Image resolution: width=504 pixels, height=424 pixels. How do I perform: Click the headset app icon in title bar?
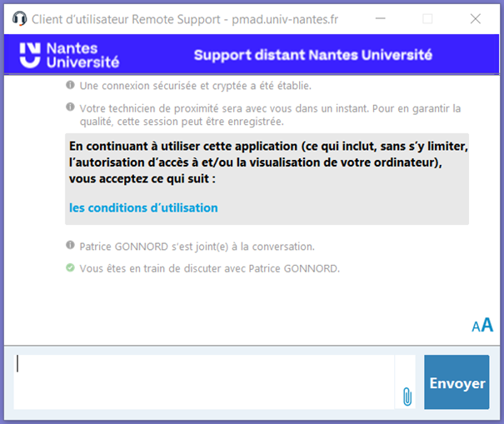tap(20, 18)
